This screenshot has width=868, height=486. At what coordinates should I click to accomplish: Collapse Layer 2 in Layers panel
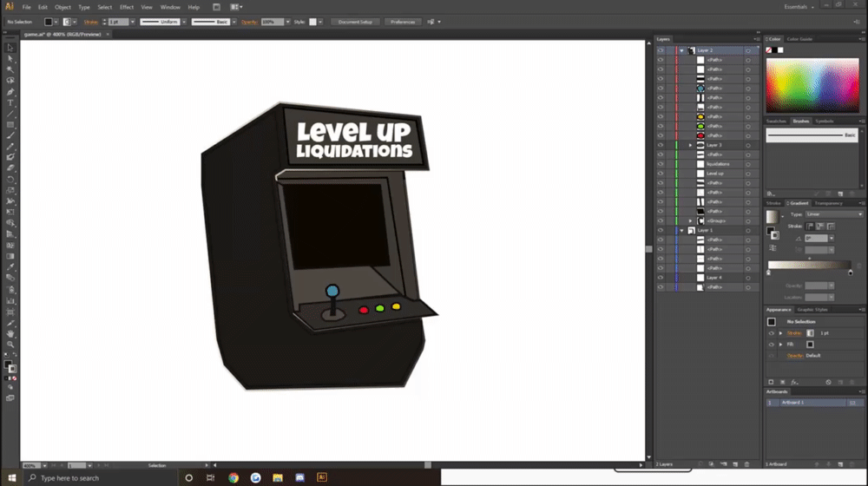tap(682, 50)
